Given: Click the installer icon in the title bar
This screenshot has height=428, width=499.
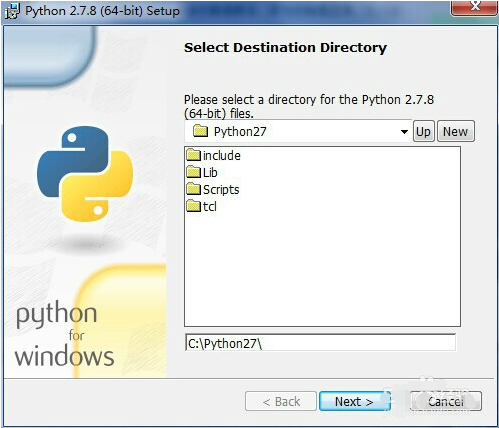Looking at the screenshot, I should (x=12, y=11).
